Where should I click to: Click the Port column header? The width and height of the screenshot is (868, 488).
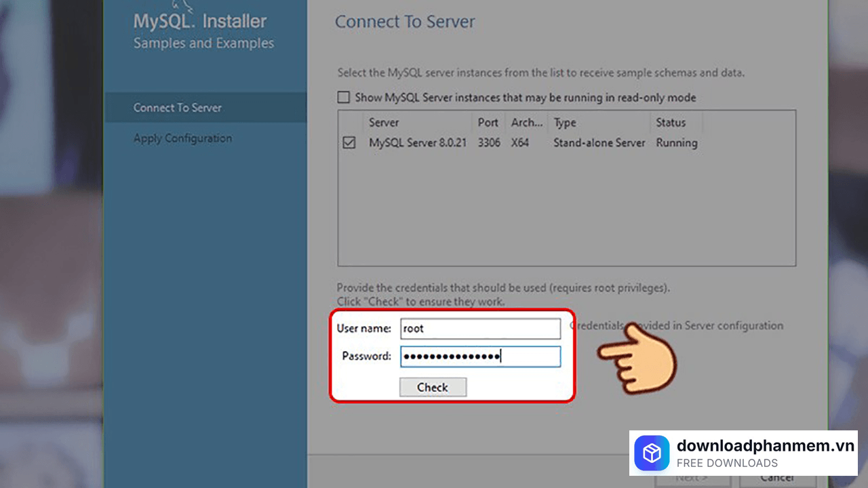(x=488, y=123)
